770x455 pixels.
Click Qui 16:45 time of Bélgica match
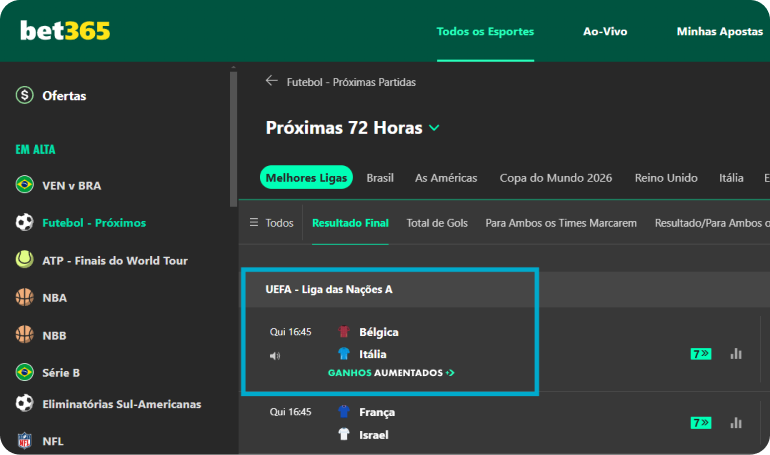[x=290, y=332]
